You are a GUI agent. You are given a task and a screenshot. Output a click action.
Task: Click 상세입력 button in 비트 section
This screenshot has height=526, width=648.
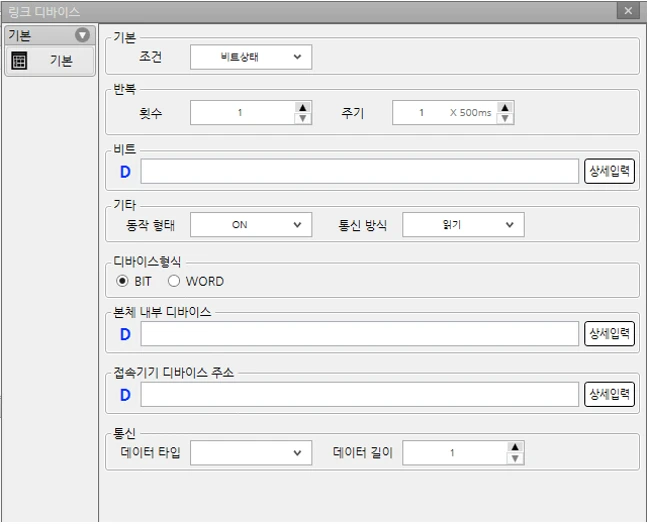coord(609,171)
